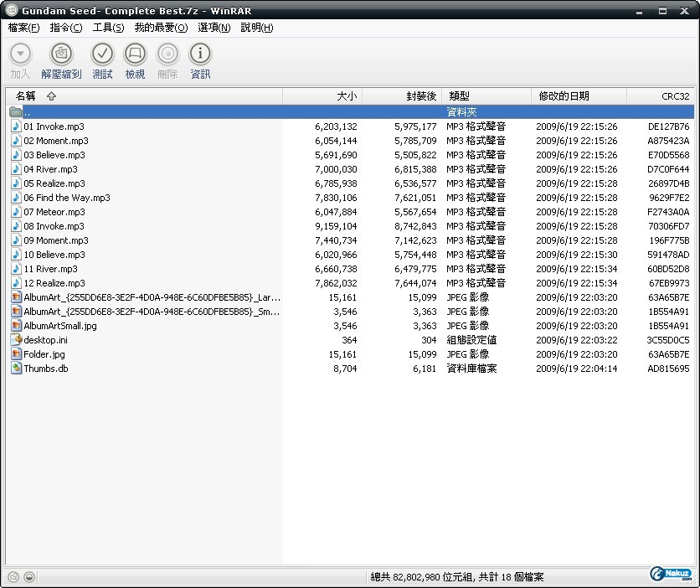Select file 09 Moment.mp3
Screen dimensions: 700x588
pyautogui.click(x=56, y=240)
